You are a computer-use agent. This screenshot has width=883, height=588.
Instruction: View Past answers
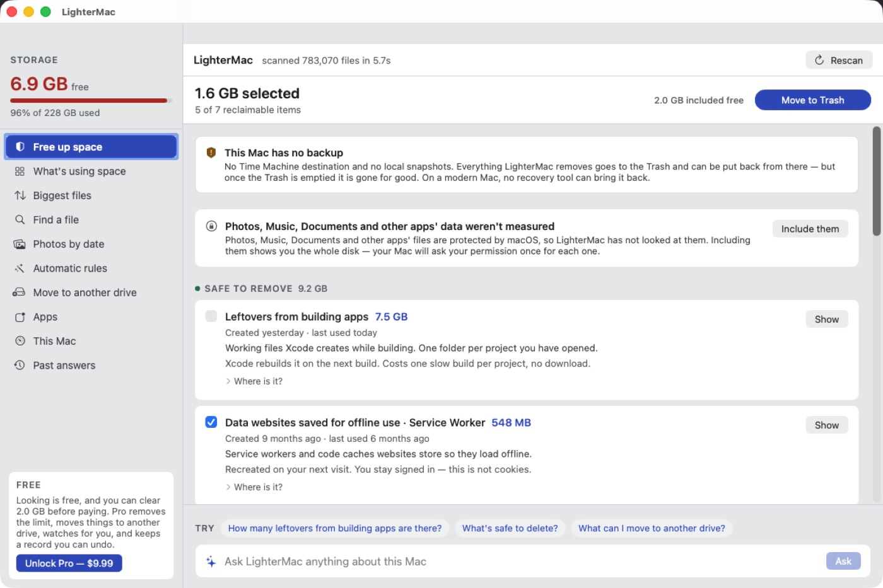(91, 366)
